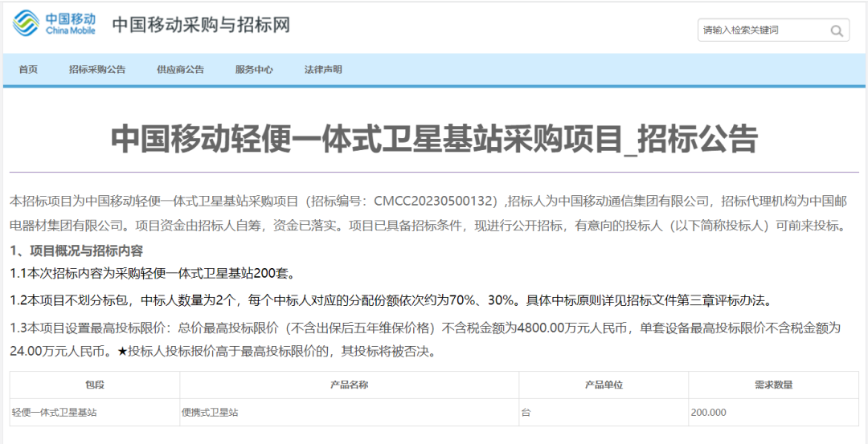
Task: Select the 轻便一体式卫星基站 table cell
Action: point(55,412)
